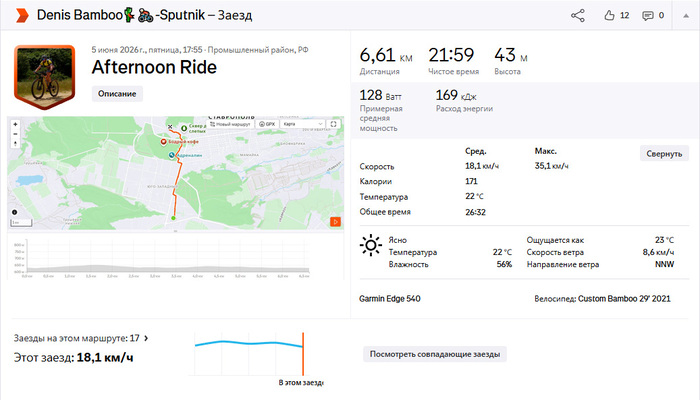
Task: Click the GPX export button
Action: tap(267, 124)
